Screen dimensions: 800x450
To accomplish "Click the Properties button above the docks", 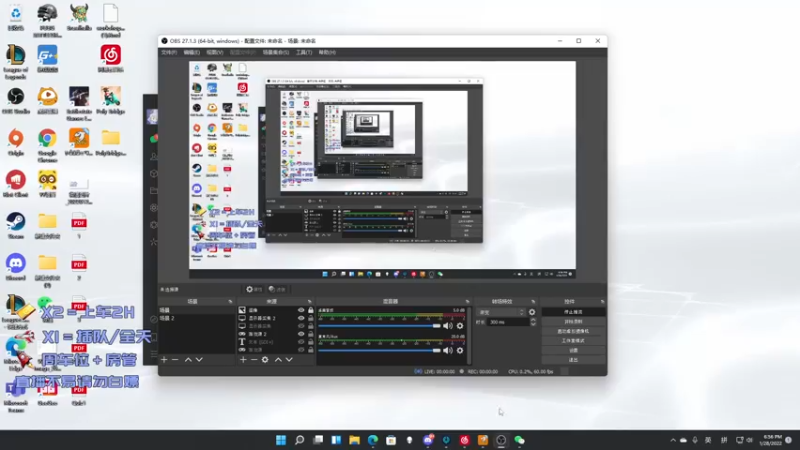I will click(x=254, y=289).
